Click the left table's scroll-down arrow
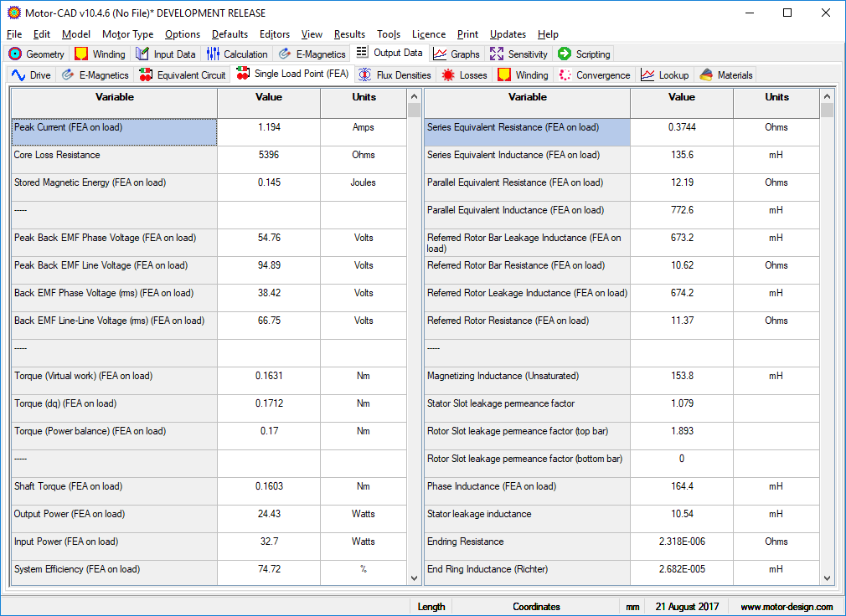 tap(414, 578)
